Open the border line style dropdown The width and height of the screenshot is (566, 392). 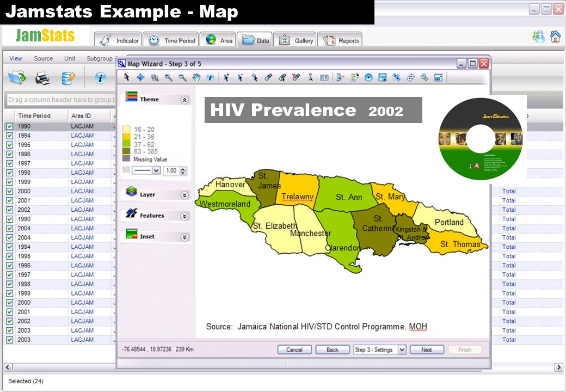156,170
